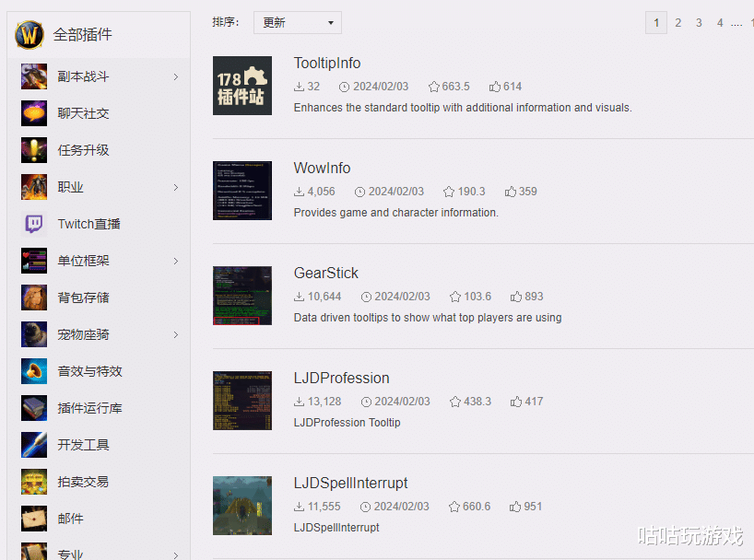Open the LJDProfession addon title link
Viewport: 754px width, 560px height.
click(x=341, y=379)
